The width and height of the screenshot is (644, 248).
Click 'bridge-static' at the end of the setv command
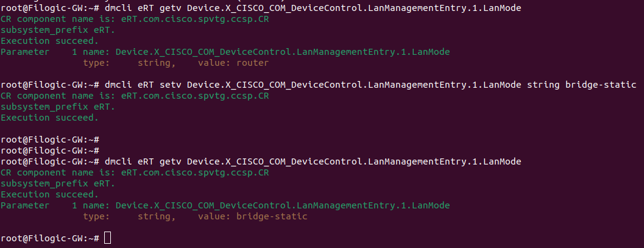pyautogui.click(x=601, y=85)
